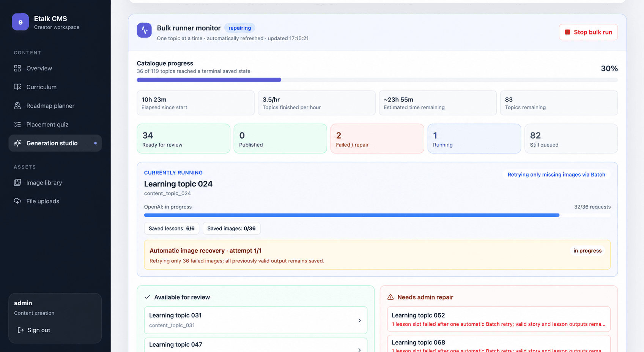Screen dimensions: 644x352
Task: Click the Available for review checkmark icon
Action: (147, 297)
